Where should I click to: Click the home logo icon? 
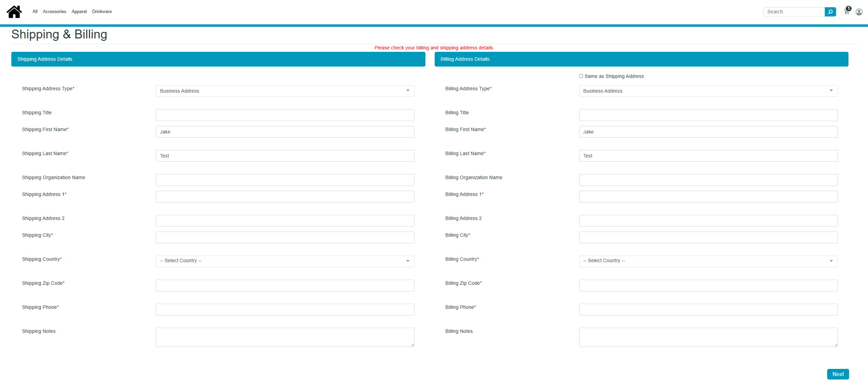point(14,12)
